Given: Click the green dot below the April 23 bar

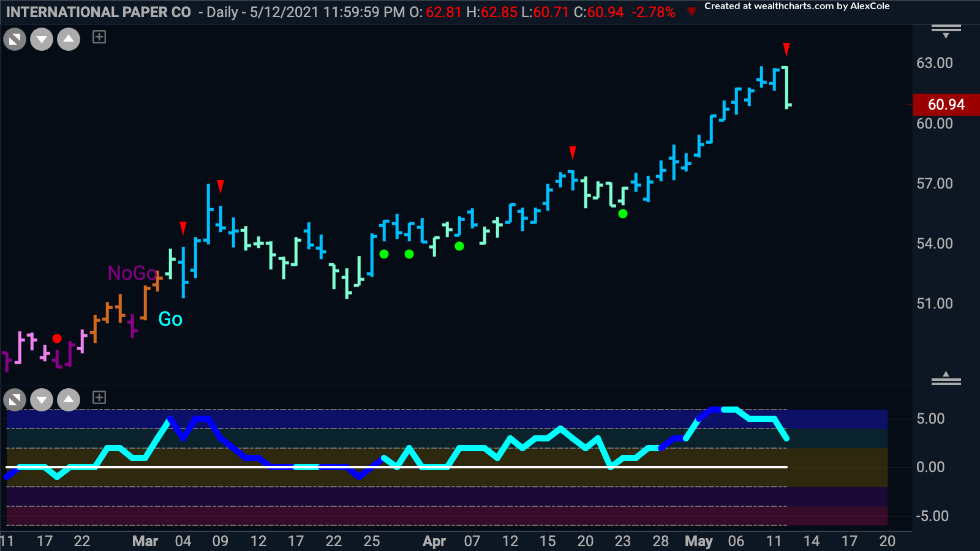Looking at the screenshot, I should pyautogui.click(x=623, y=214).
